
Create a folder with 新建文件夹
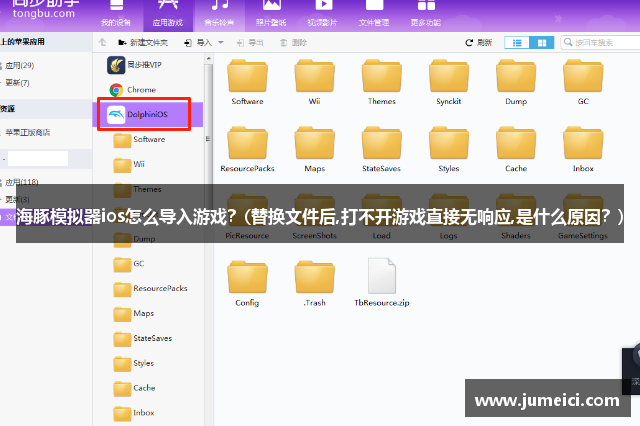[143, 42]
